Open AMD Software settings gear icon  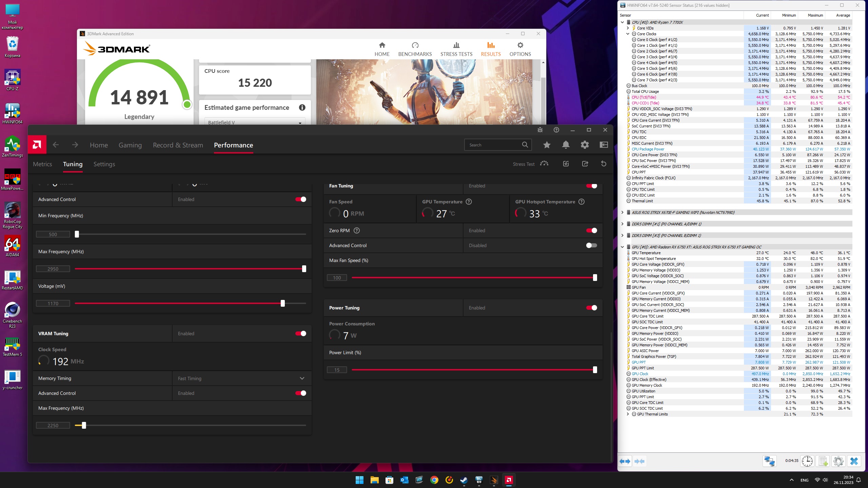(585, 145)
